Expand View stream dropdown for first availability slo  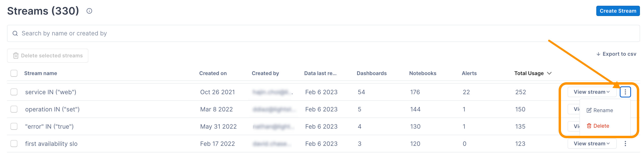[592, 143]
